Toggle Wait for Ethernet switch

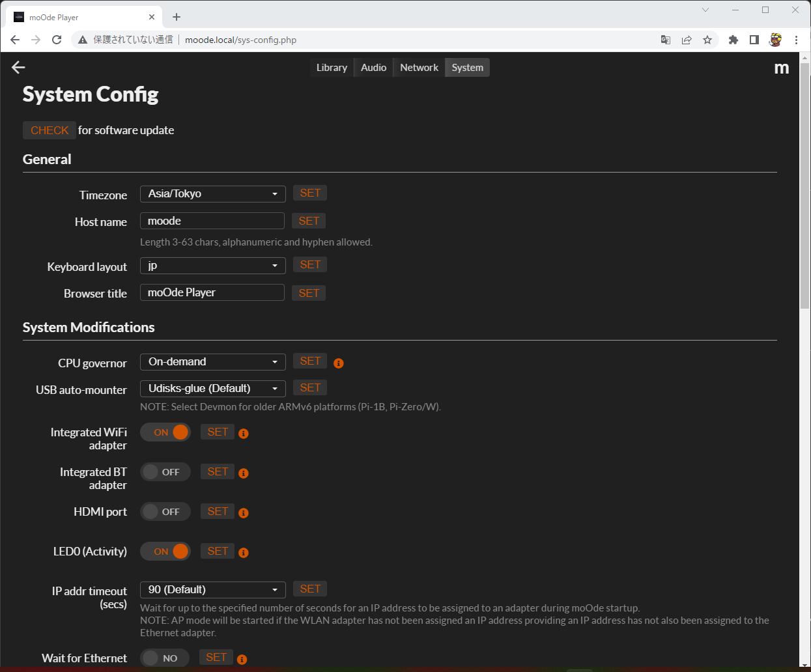tap(165, 658)
